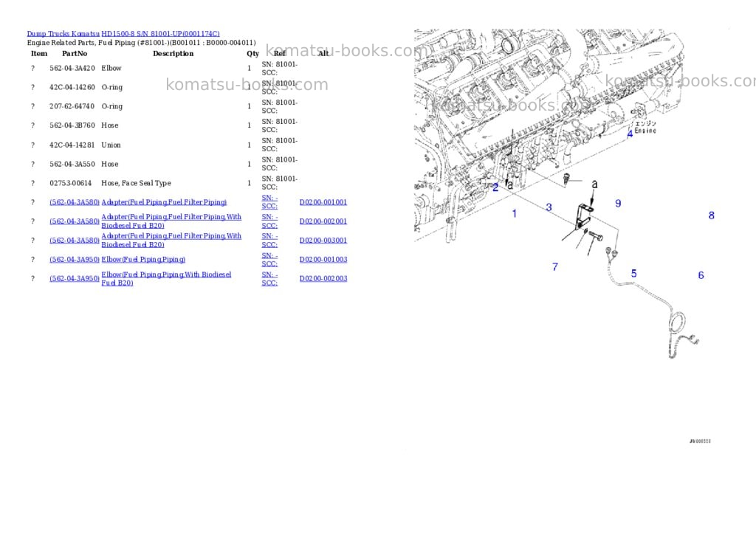The height and width of the screenshot is (535, 756).
Task: Click the PartNo column header
Action: [75, 53]
